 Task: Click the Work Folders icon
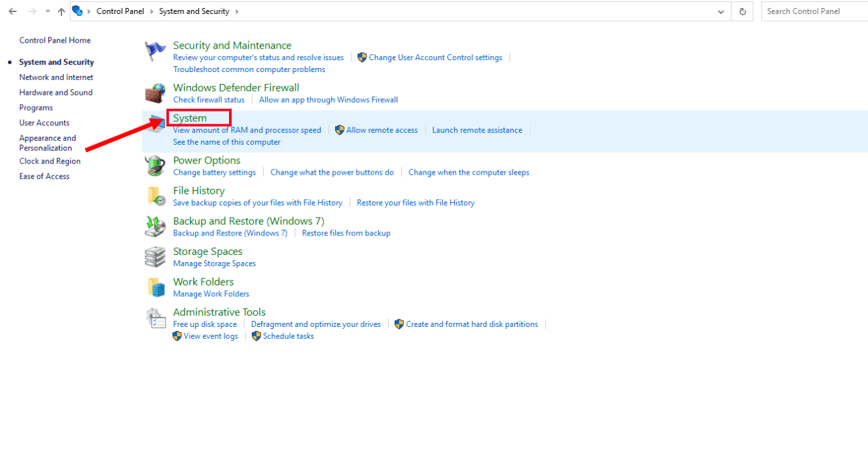pos(156,288)
